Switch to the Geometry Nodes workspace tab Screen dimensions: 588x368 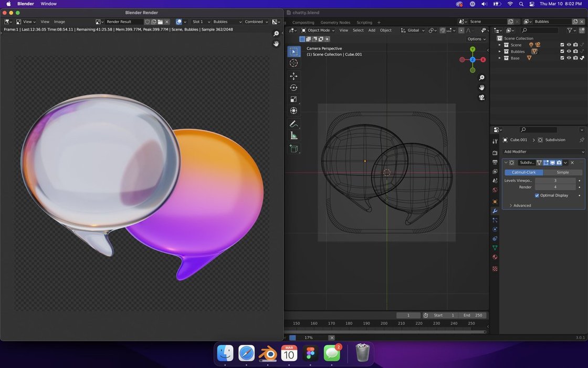tap(335, 23)
